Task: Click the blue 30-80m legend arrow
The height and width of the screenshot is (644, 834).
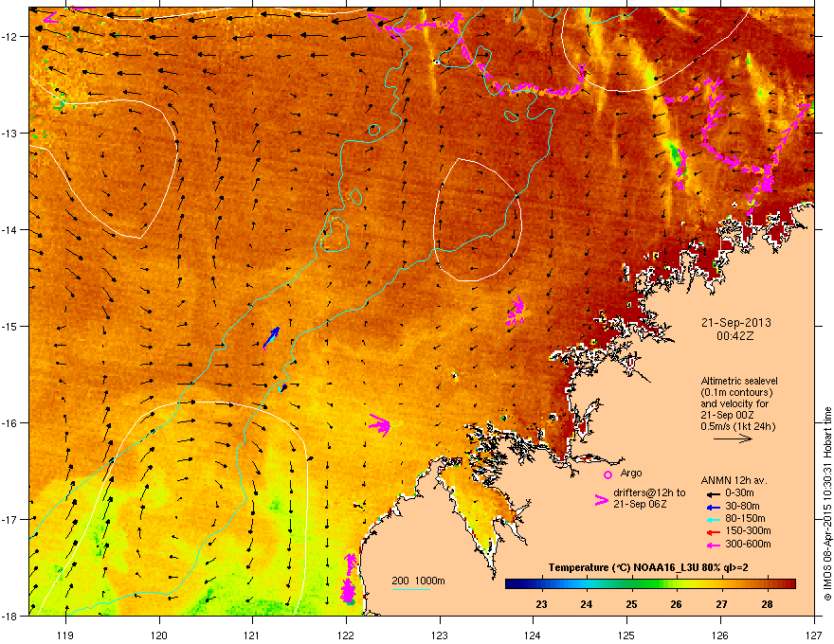Action: (x=713, y=508)
